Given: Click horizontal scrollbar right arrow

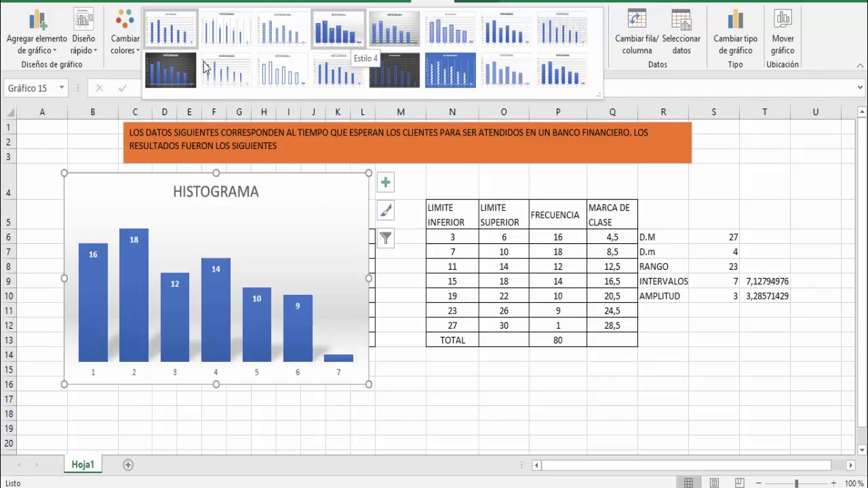Looking at the screenshot, I should click(850, 465).
